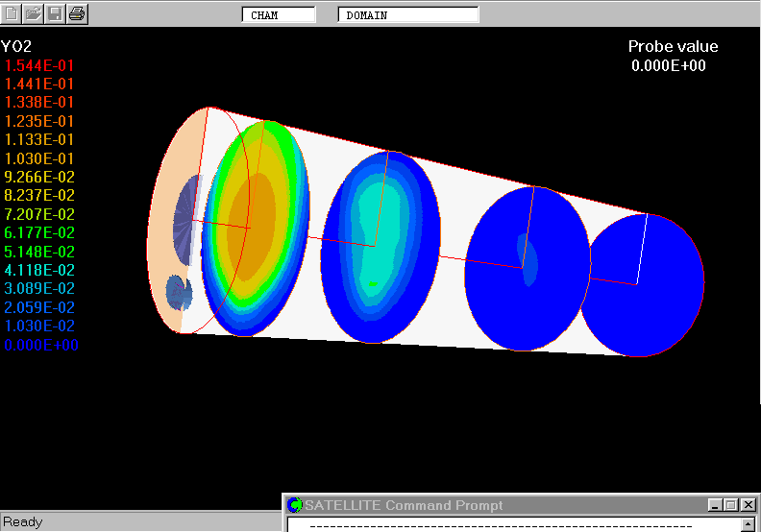761x532 pixels.
Task: Click the YO2 legend title
Action: pyautogui.click(x=17, y=47)
